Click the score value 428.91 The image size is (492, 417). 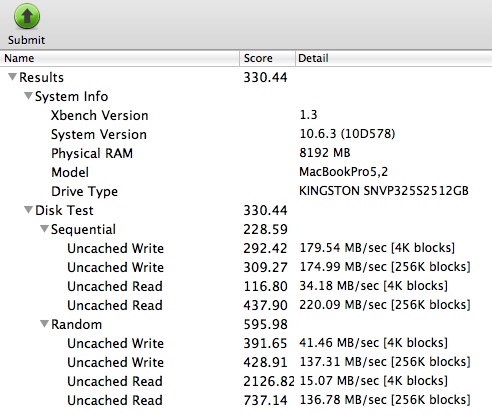(x=265, y=362)
